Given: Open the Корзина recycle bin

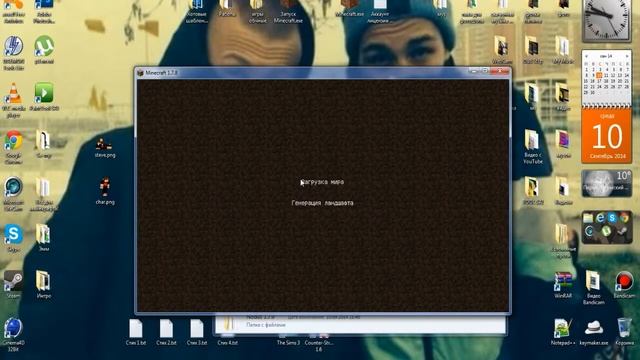Looking at the screenshot, I should click(624, 332).
